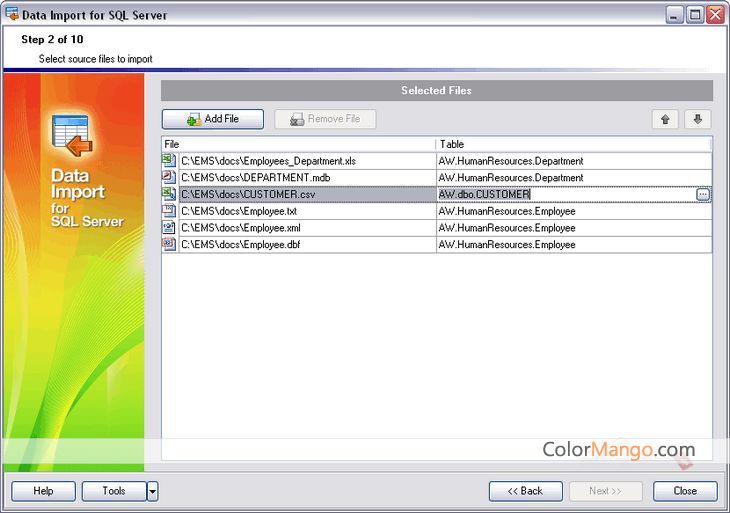Image resolution: width=730 pixels, height=513 pixels.
Task: Click the Tools button
Action: 114,491
